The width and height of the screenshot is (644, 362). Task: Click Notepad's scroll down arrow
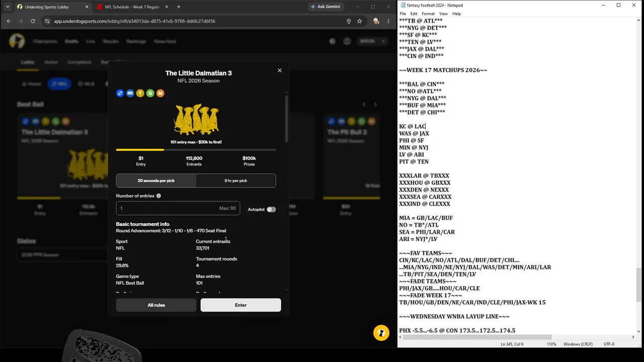click(x=639, y=331)
